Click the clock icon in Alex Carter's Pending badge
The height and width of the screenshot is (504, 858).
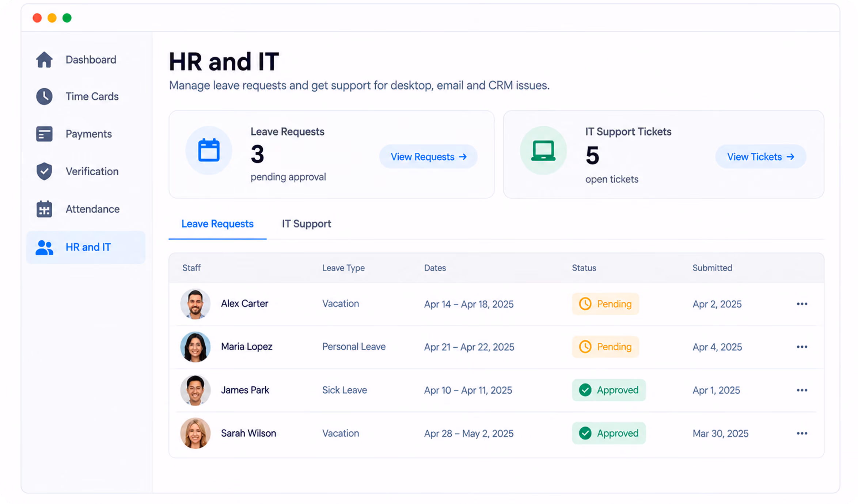coord(585,304)
